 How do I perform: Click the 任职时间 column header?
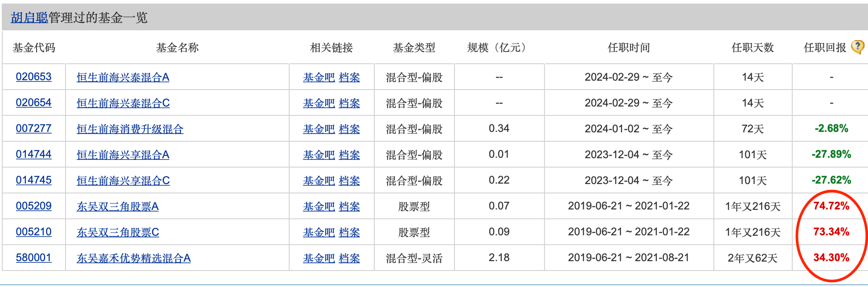[x=629, y=48]
